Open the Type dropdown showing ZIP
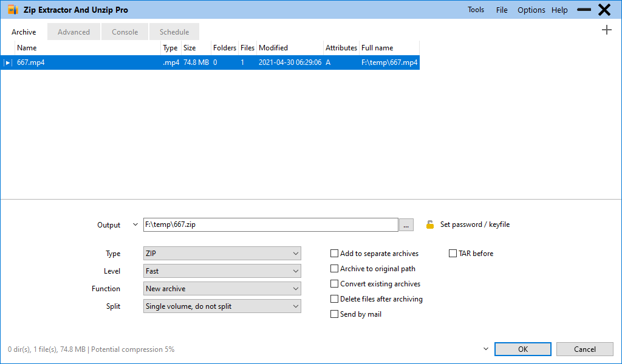622x364 pixels. tap(222, 254)
